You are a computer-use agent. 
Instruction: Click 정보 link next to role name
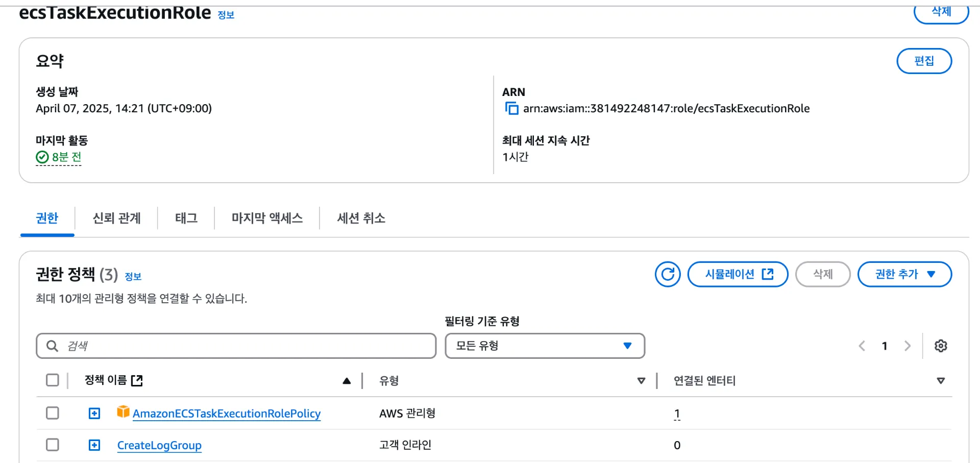click(226, 15)
